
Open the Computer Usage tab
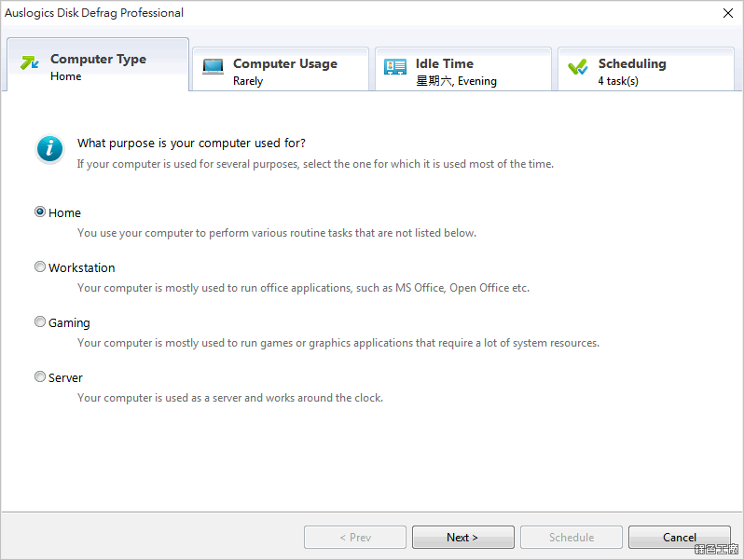281,69
